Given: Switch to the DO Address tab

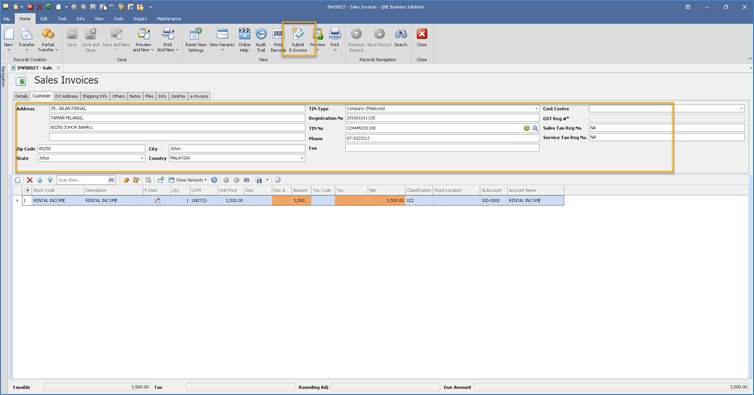Looking at the screenshot, I should point(66,96).
